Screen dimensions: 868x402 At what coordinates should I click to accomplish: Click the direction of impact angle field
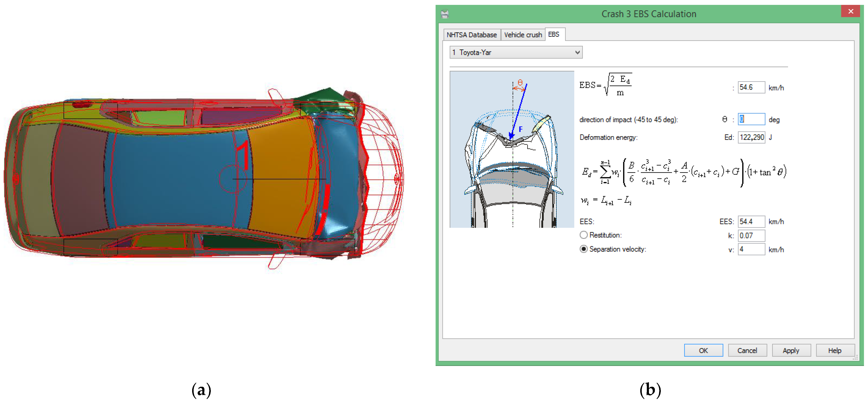(751, 119)
